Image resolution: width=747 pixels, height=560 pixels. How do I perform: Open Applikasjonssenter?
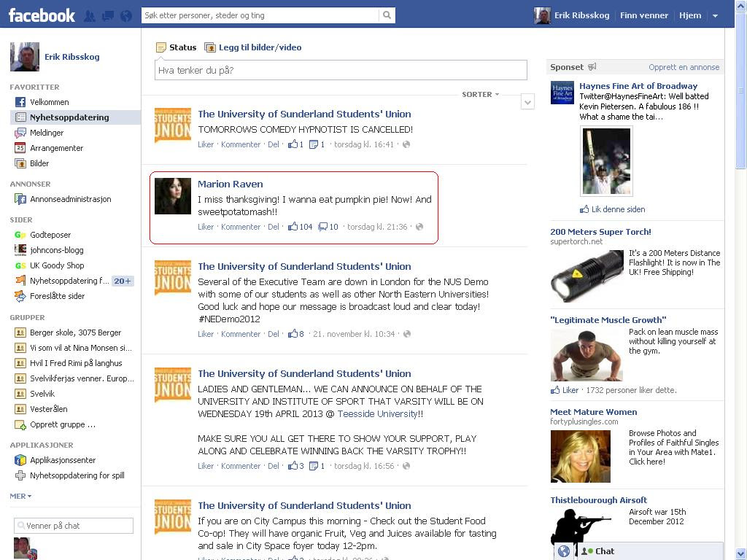(63, 460)
